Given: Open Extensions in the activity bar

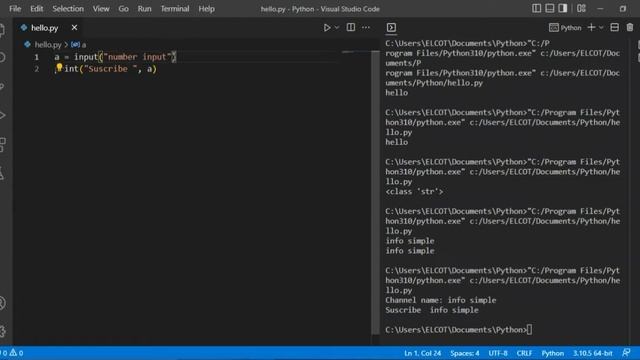Looking at the screenshot, I should [2, 144].
